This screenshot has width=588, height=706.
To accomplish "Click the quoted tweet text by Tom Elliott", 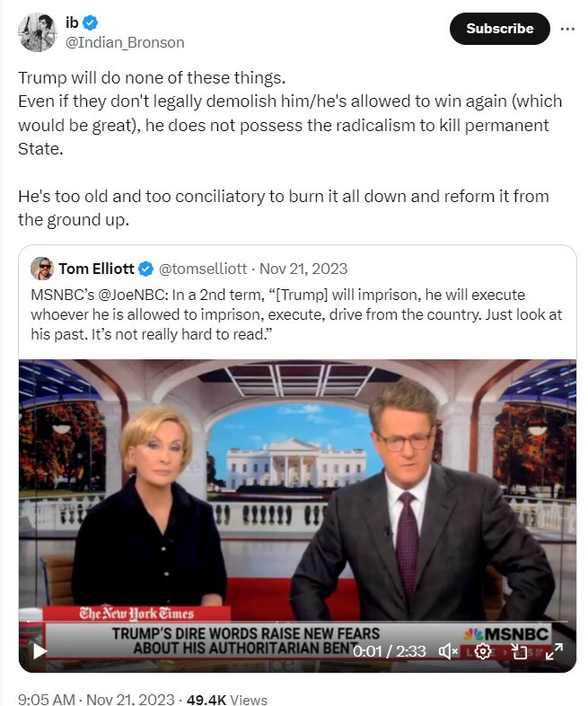I will point(296,314).
